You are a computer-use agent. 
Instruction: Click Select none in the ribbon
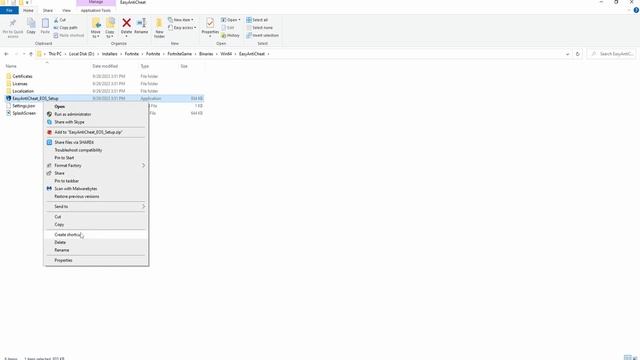[x=260, y=28]
